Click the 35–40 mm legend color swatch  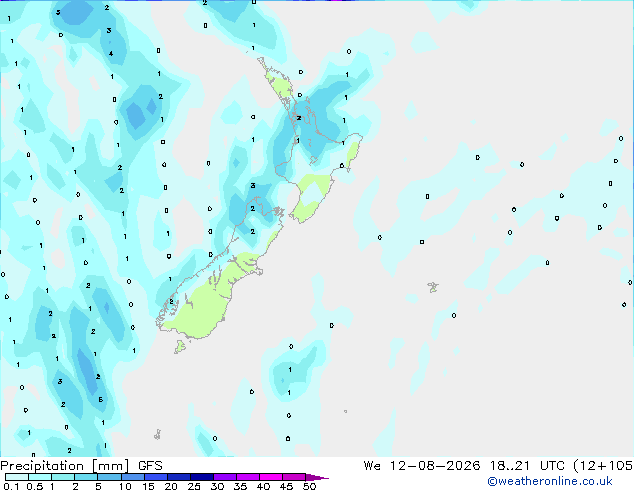(248, 477)
